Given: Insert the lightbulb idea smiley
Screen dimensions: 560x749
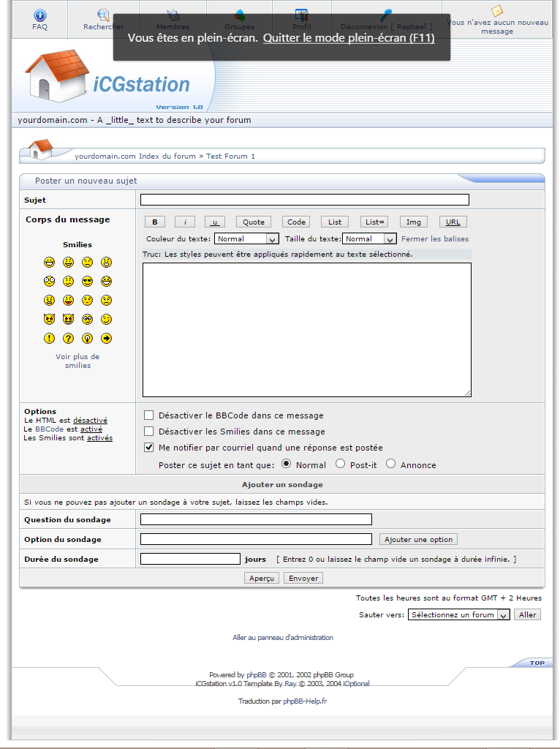Looking at the screenshot, I should 87,339.
